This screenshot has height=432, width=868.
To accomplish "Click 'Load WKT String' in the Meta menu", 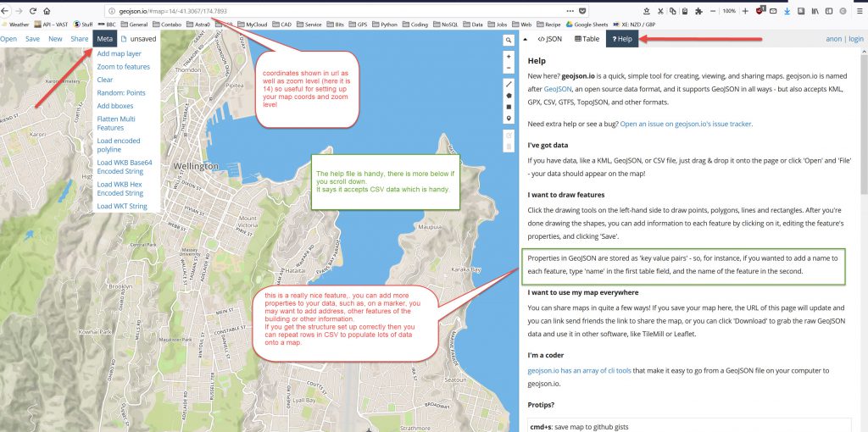I will pos(121,206).
